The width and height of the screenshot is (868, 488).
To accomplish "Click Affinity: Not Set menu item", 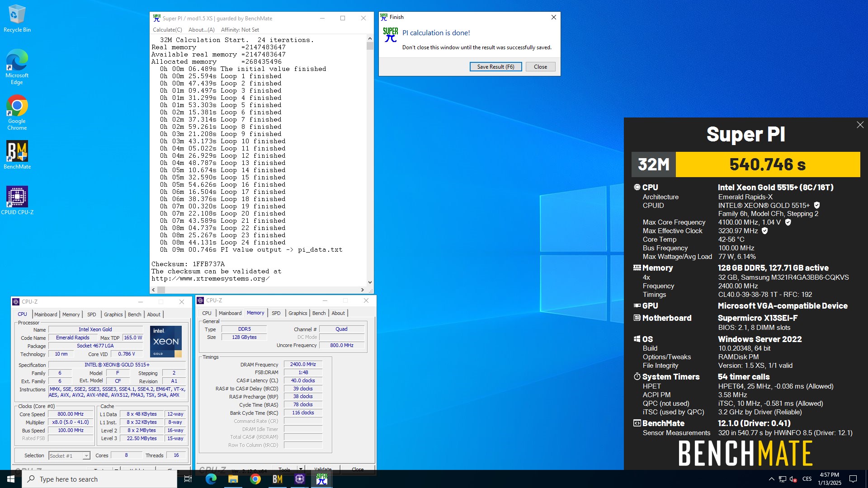I will click(240, 30).
